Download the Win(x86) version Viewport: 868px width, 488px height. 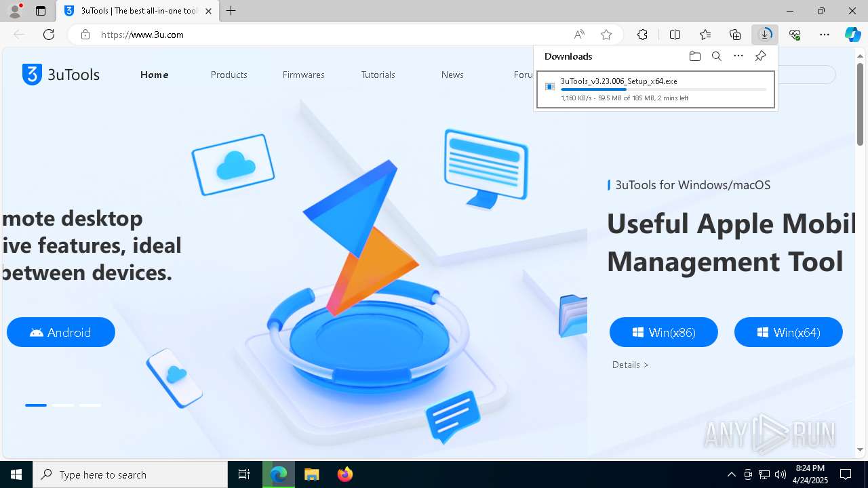[664, 332]
